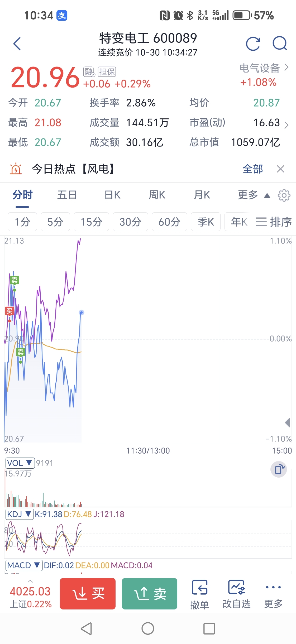Switch to the 五日 tab
Screen dimensions: 296x644
coord(67,195)
